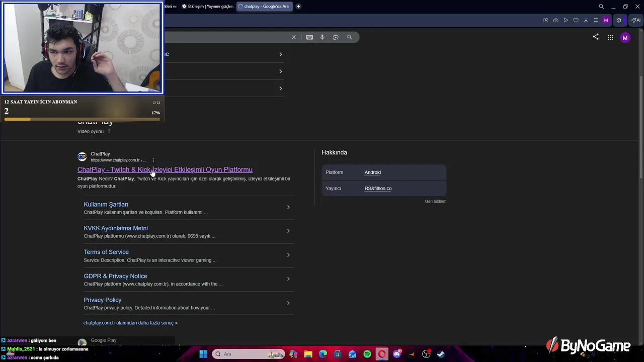Expand the Privacy Policy row arrow
644x362 pixels.
coord(288,303)
